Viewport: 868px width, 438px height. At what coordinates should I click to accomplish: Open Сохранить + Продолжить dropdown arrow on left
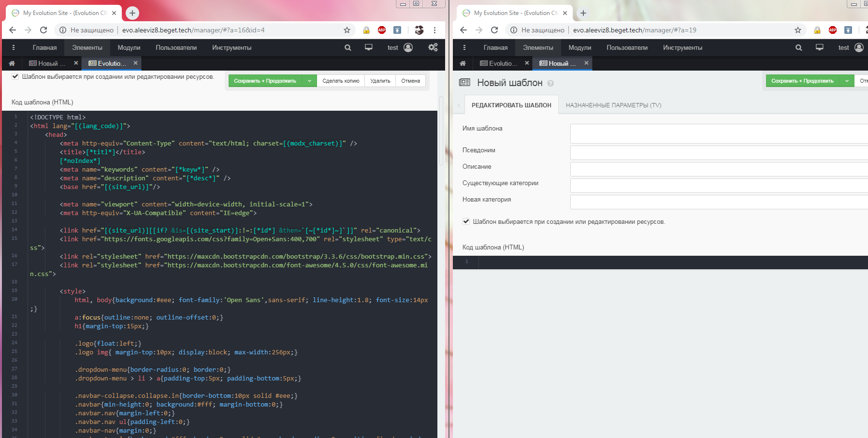pos(309,81)
